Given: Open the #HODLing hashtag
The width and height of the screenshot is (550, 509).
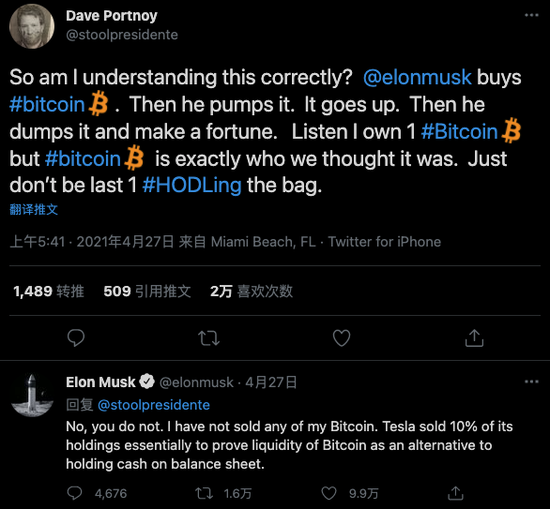Looking at the screenshot, I should point(192,185).
